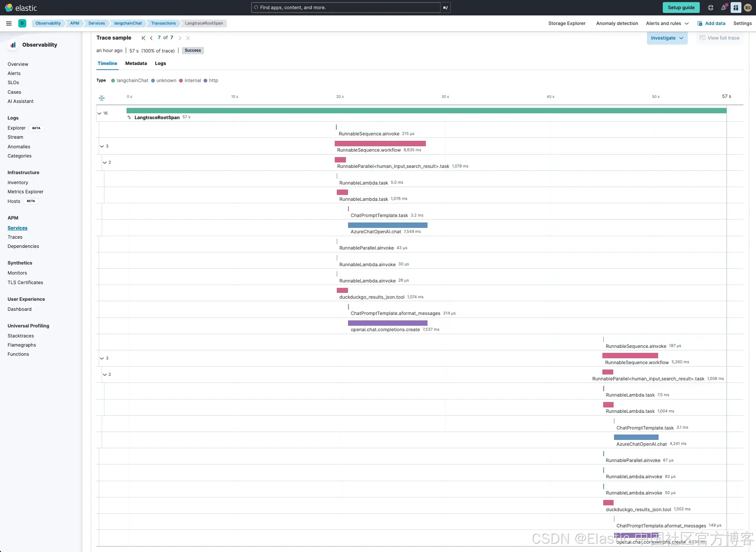Open Anomaly detection link

coord(617,23)
